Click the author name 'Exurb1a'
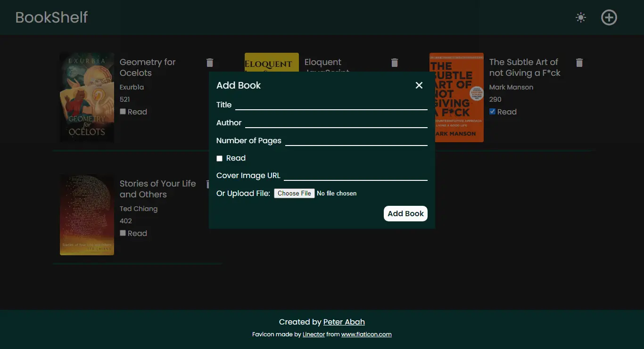This screenshot has width=644, height=349. point(132,87)
